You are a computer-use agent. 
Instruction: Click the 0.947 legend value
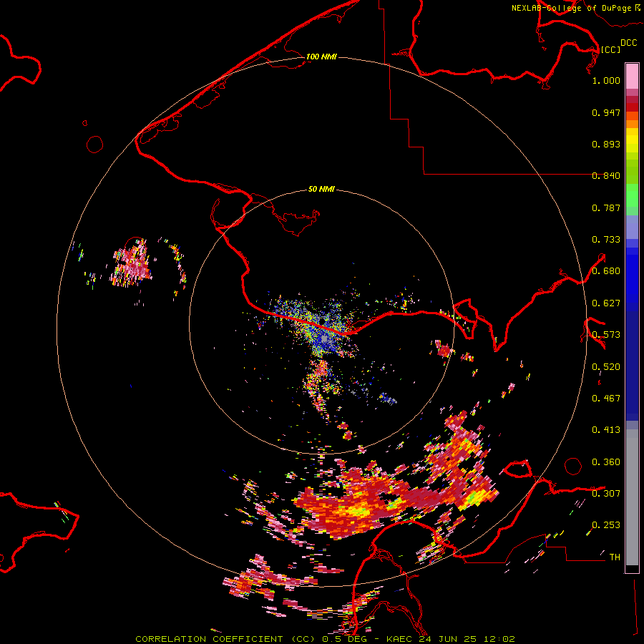[x=606, y=112]
